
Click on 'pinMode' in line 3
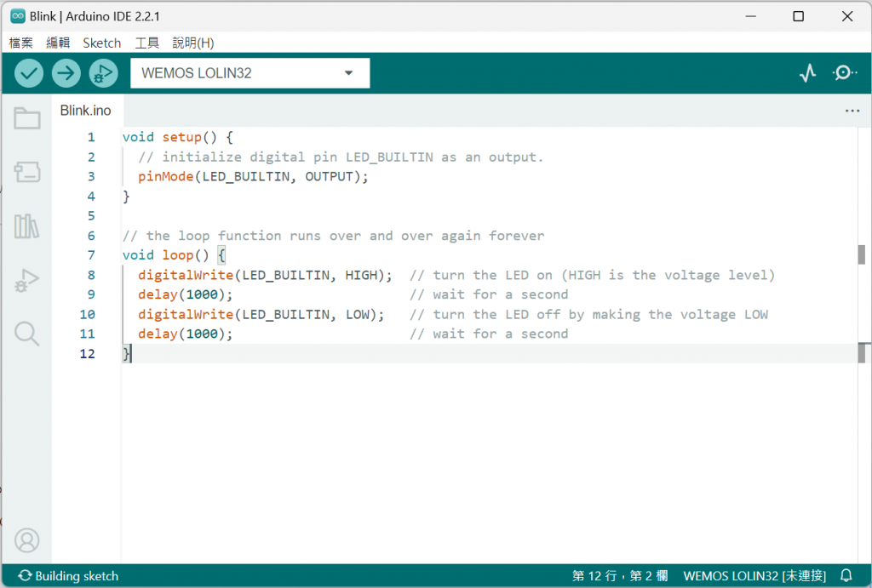click(166, 177)
